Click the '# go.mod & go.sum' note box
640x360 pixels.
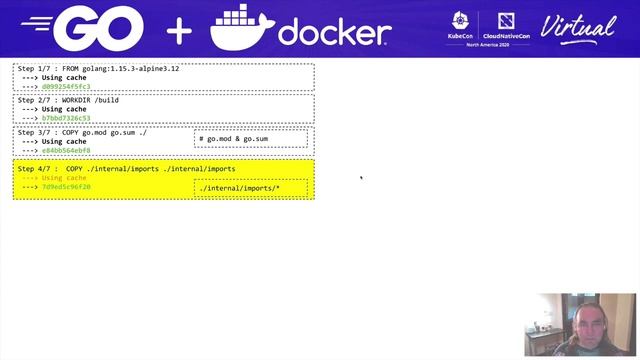tap(251, 139)
